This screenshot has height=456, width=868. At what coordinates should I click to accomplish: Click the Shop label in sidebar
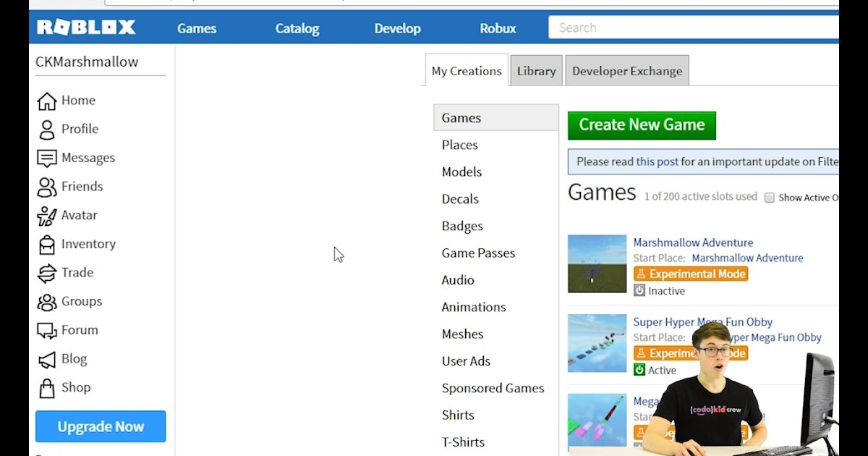point(76,387)
